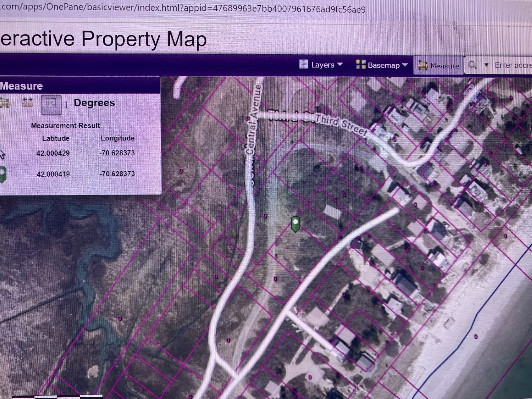Click the Layers list icon
This screenshot has height=399, width=532.
(x=303, y=64)
